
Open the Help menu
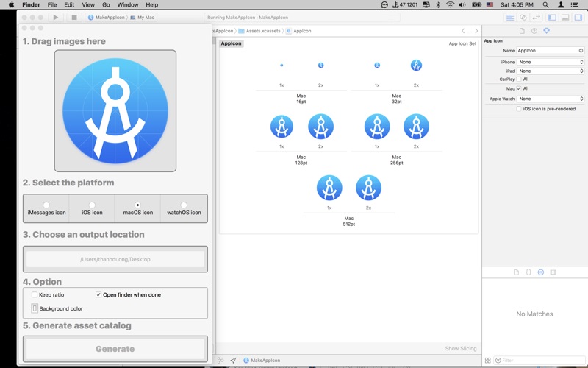(152, 4)
